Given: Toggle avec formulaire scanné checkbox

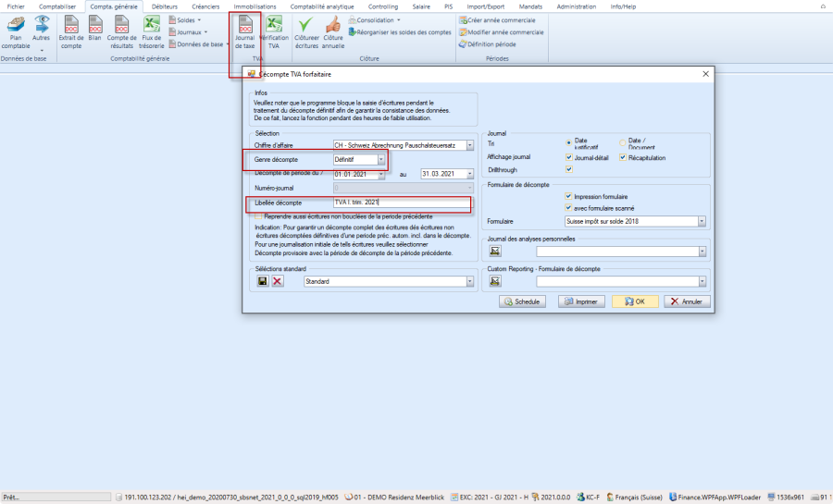Looking at the screenshot, I should coord(568,208).
